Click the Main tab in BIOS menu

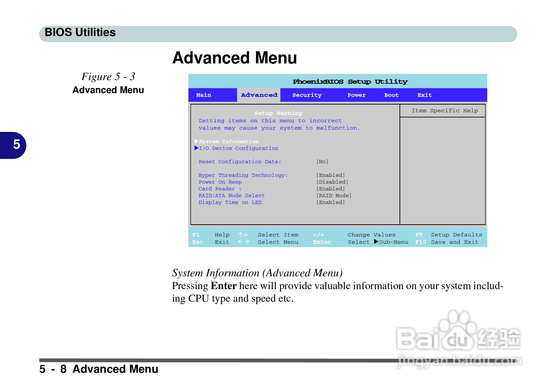(204, 95)
